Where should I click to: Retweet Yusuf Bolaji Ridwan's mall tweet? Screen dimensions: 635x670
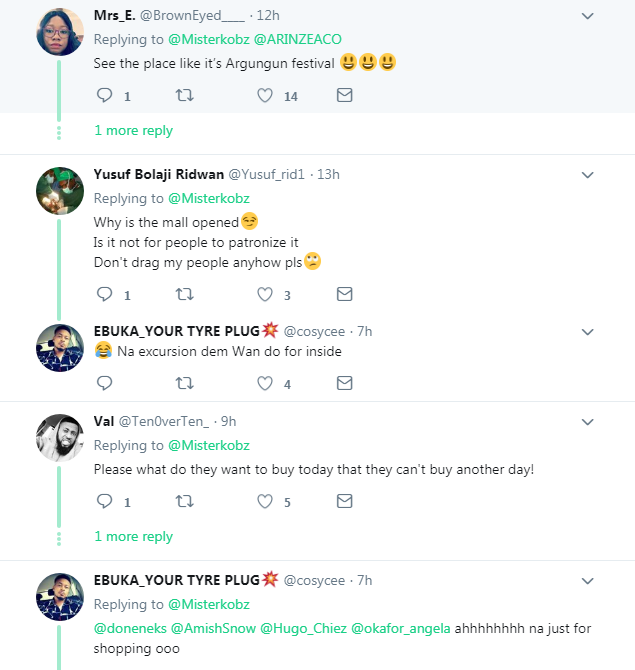coord(184,294)
